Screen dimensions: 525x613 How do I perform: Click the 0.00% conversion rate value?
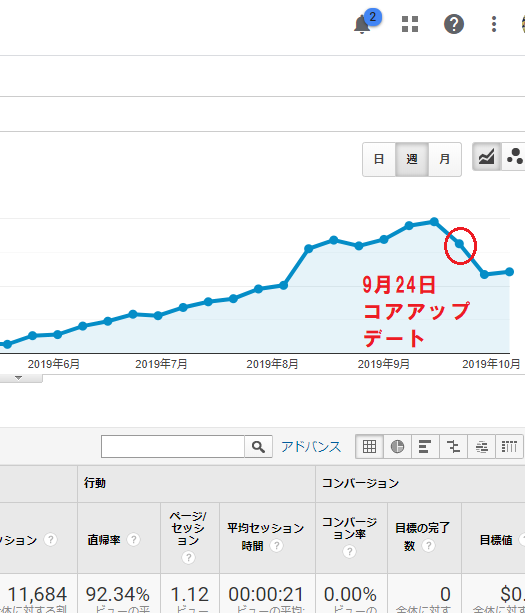[350, 594]
